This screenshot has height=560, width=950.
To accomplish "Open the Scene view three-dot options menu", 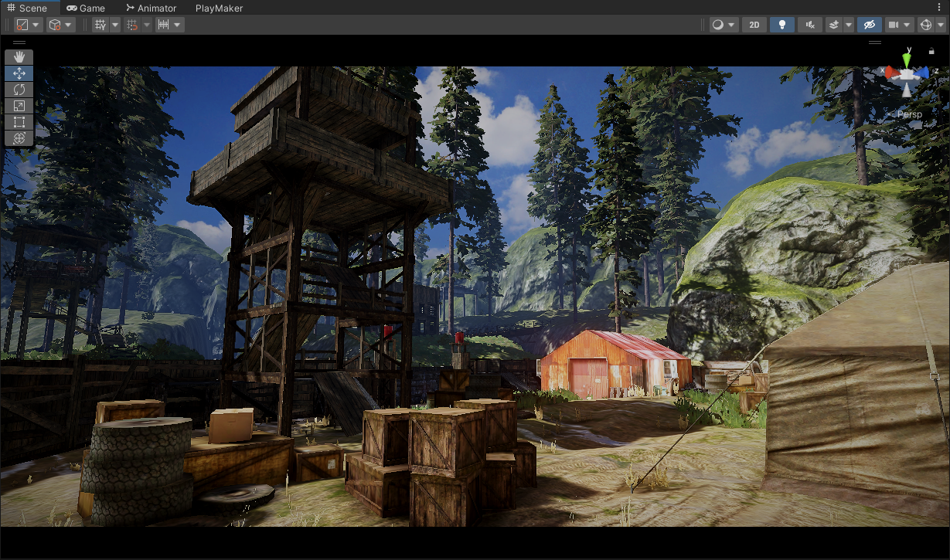I will tap(939, 8).
